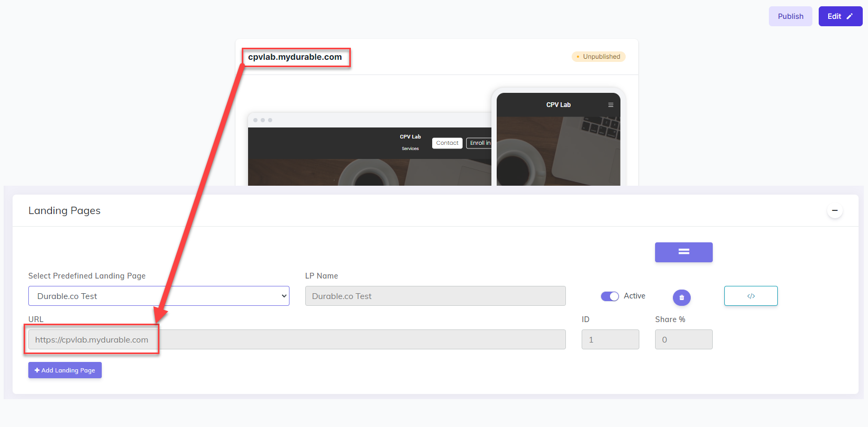868x427 pixels.
Task: Toggle the Active switch off
Action: (x=610, y=296)
